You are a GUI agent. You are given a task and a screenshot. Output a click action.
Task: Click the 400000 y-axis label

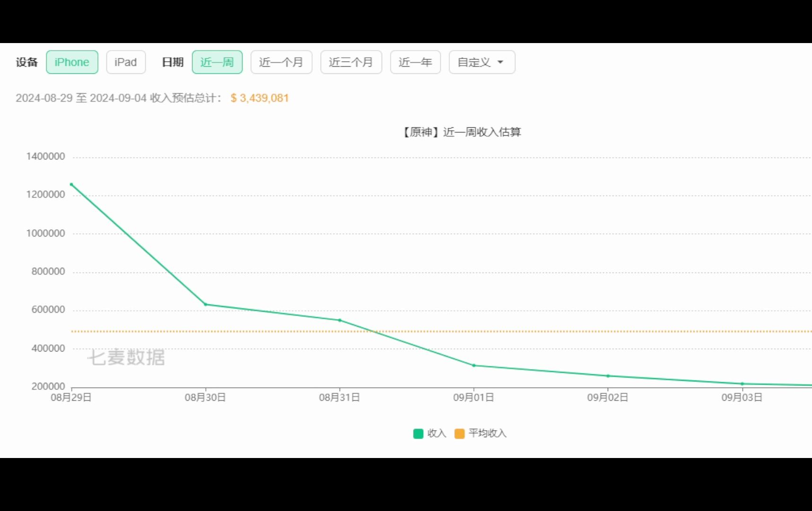pos(48,348)
